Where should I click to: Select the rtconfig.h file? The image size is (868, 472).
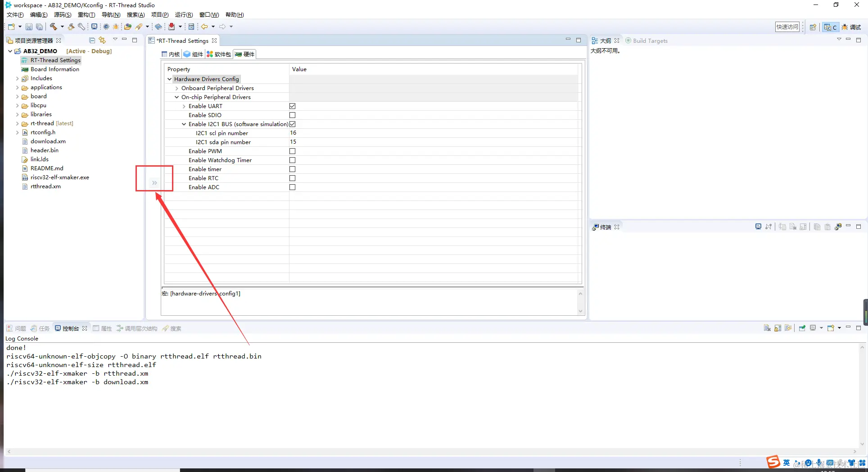43,132
